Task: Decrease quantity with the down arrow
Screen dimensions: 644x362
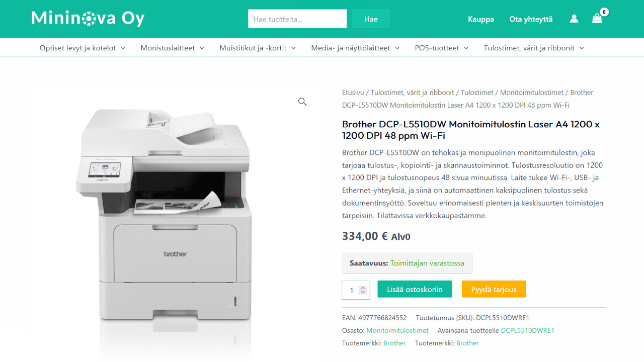Action: coord(363,293)
